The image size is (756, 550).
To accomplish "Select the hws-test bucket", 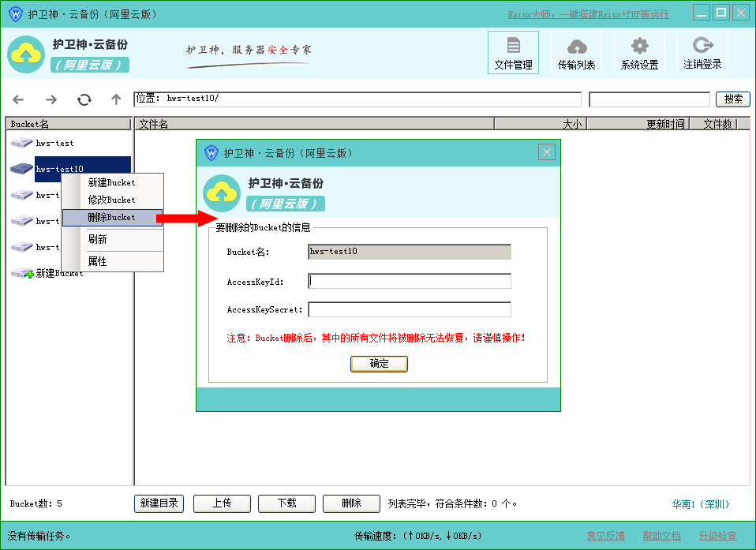I will [54, 143].
